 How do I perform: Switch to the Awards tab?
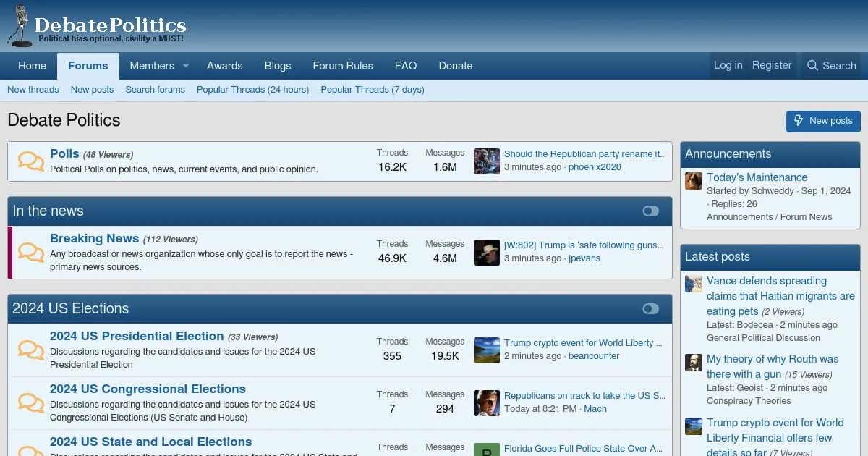click(x=224, y=66)
